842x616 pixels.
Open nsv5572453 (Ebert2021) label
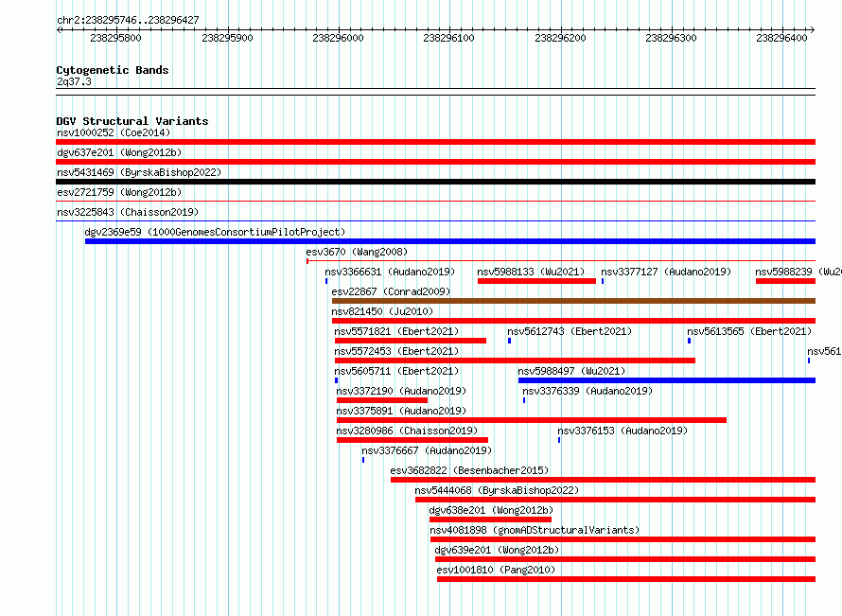pyautogui.click(x=396, y=351)
